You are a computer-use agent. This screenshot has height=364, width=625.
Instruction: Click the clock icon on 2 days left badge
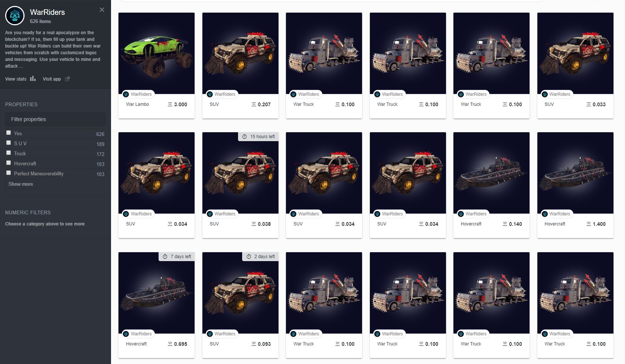[249, 257]
